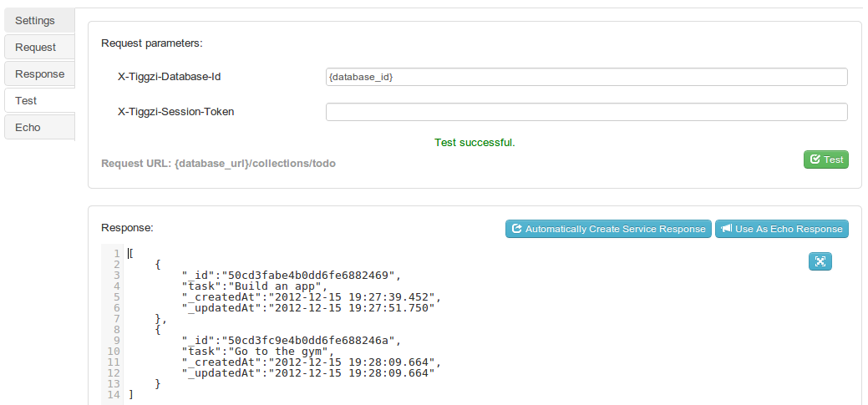Click line number 1 in editor gutter
The height and width of the screenshot is (405, 868).
(x=117, y=253)
